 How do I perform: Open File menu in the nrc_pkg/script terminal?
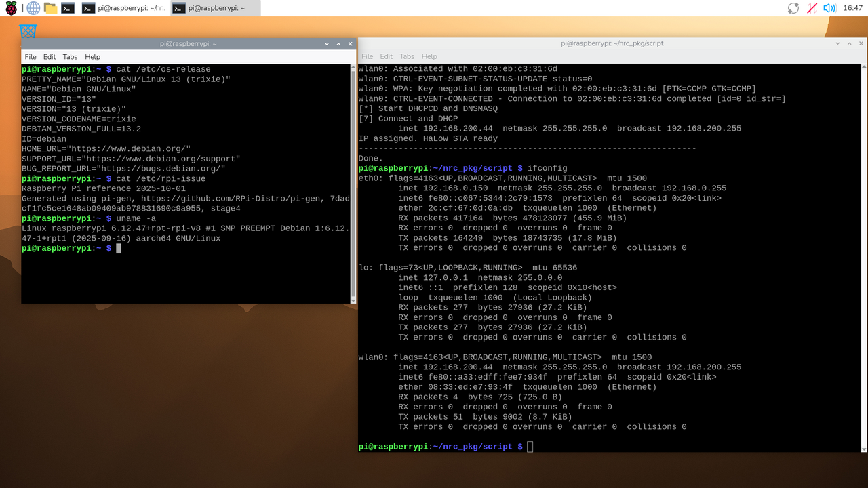coord(367,56)
